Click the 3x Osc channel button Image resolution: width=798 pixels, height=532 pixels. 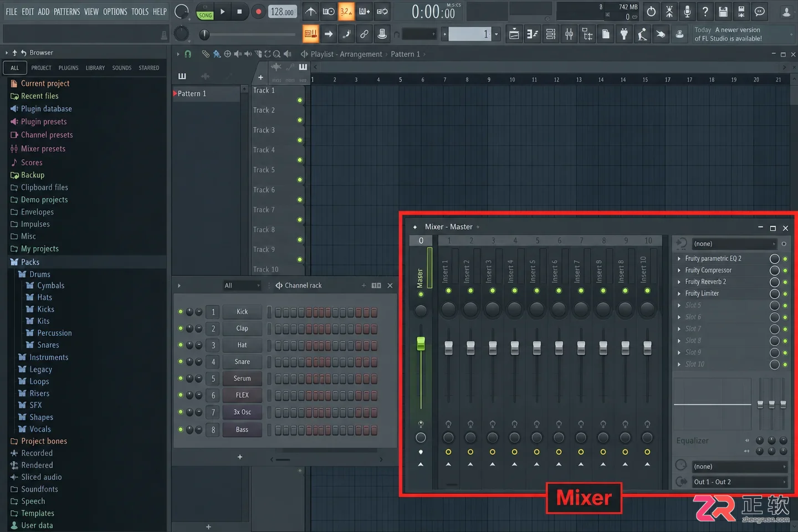[x=242, y=412]
